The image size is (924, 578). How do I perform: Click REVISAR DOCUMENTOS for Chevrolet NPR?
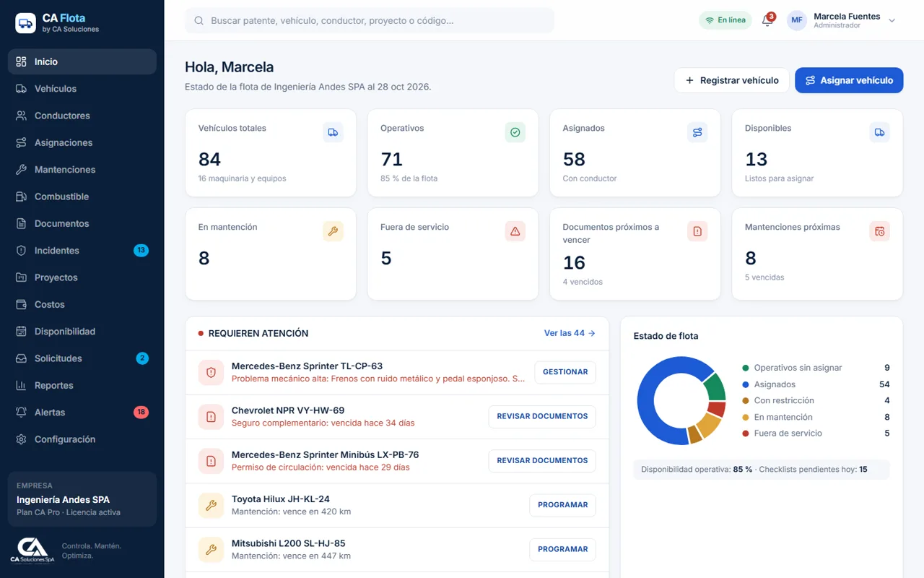pyautogui.click(x=542, y=416)
